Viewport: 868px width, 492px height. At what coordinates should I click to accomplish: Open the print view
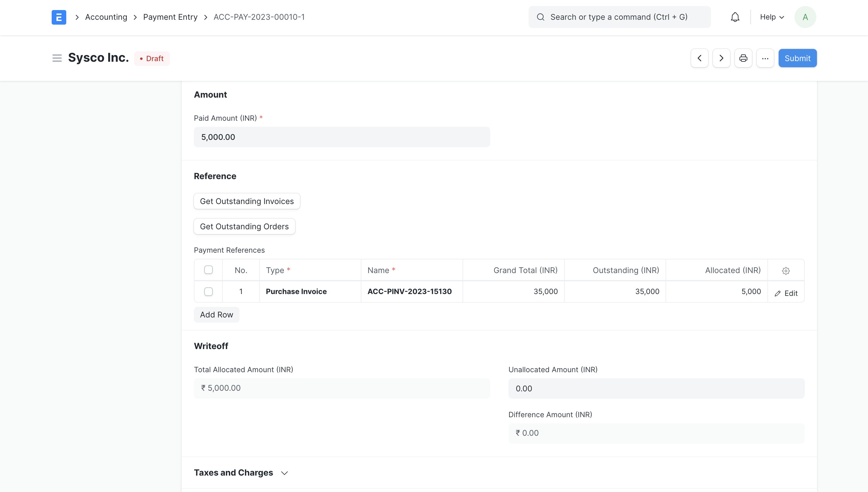[x=743, y=58]
